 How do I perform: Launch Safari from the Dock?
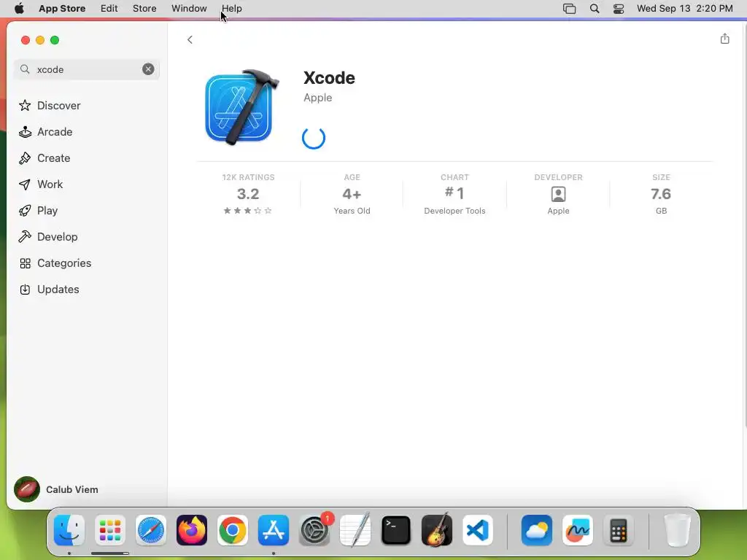pyautogui.click(x=151, y=531)
